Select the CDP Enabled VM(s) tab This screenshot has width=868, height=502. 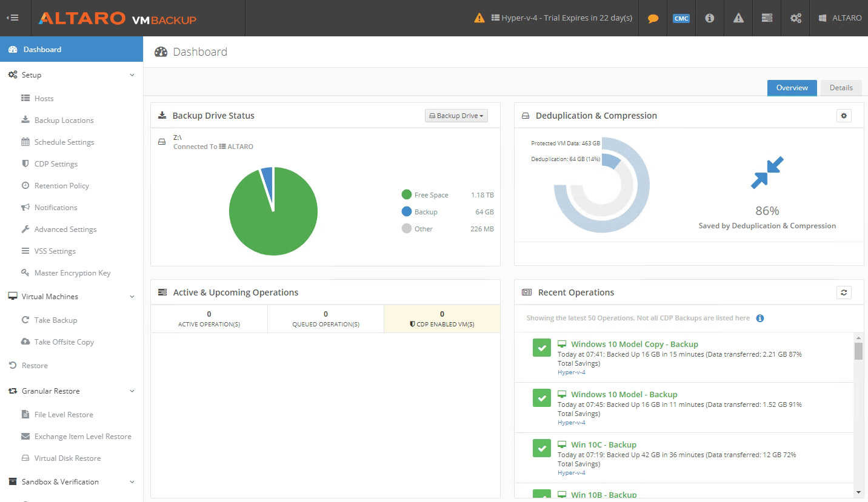tap(441, 319)
